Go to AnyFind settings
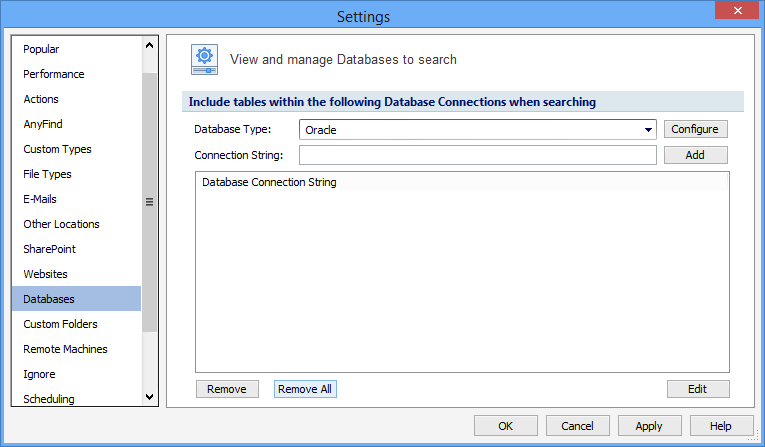This screenshot has height=447, width=765. pos(42,124)
